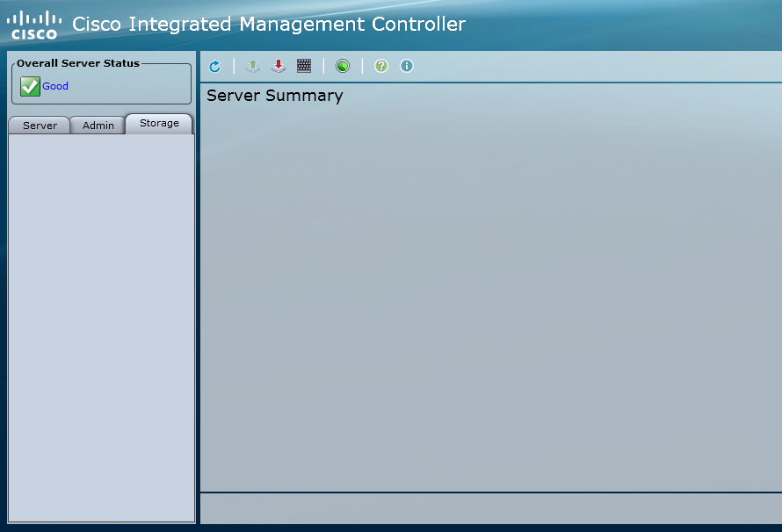
Task: Click the bottom status bar area
Action: pos(489,509)
